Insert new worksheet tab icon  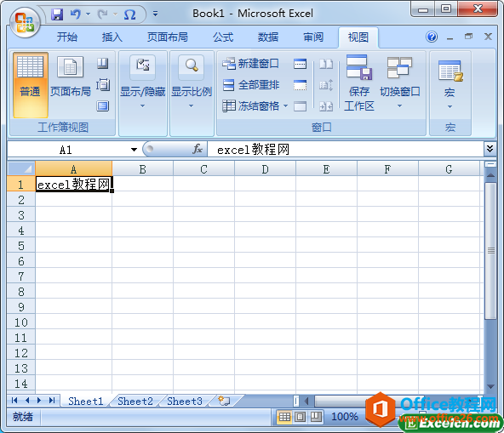click(225, 402)
